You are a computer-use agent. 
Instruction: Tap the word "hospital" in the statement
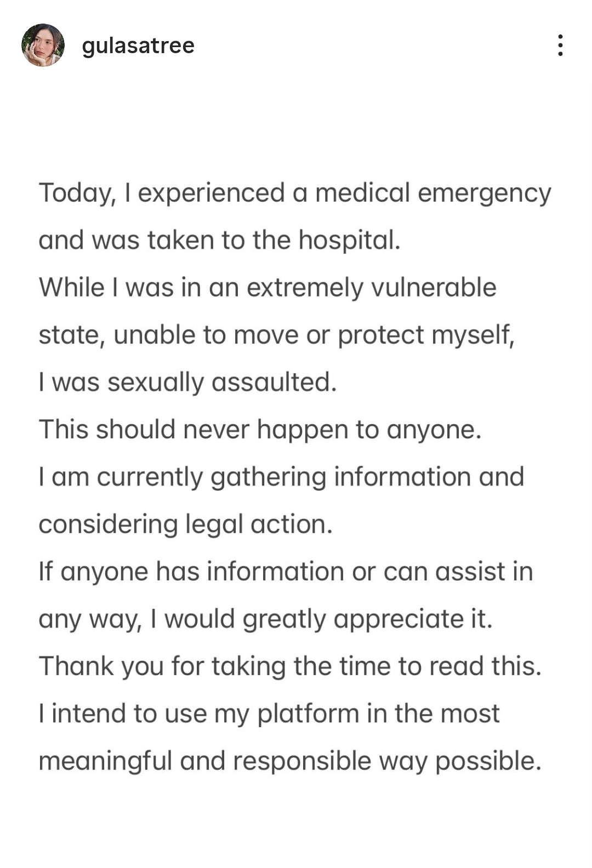click(x=349, y=241)
